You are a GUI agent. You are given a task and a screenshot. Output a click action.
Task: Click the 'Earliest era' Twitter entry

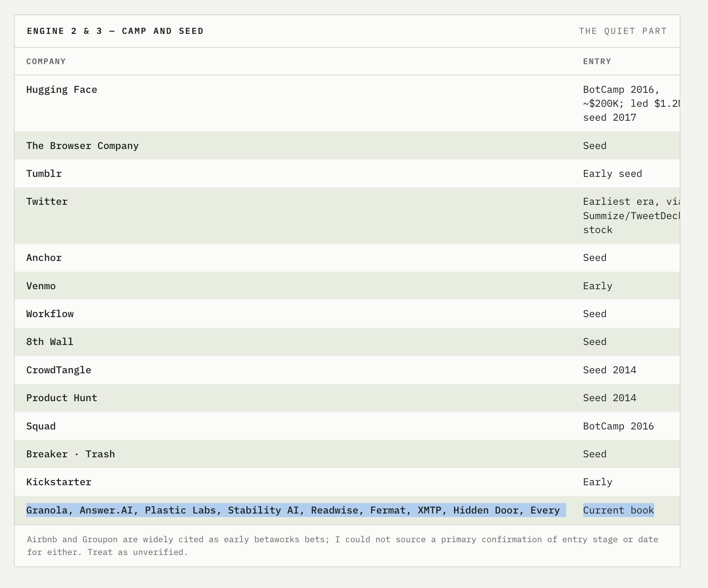631,216
